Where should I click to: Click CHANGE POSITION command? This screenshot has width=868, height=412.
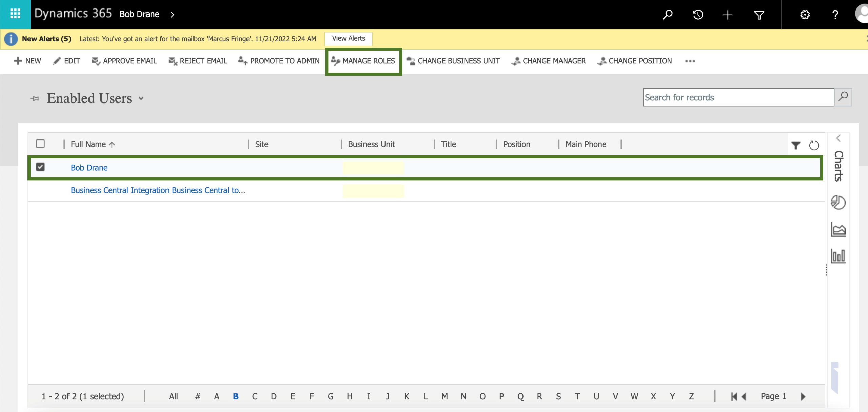634,61
